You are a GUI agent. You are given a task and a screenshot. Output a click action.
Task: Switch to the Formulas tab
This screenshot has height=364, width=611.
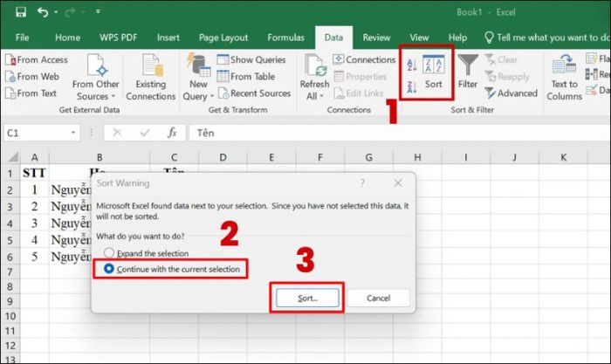tap(285, 38)
